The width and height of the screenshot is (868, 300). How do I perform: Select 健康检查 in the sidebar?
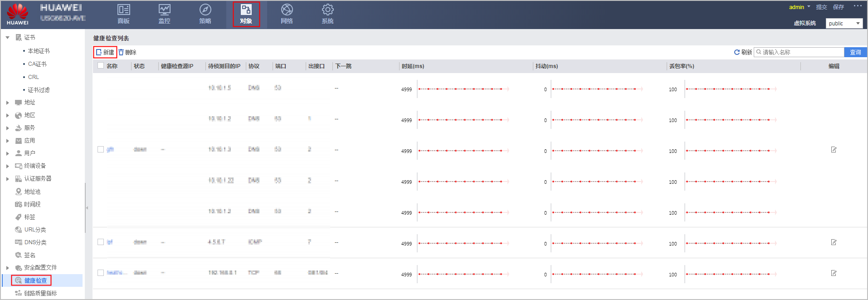click(x=35, y=280)
